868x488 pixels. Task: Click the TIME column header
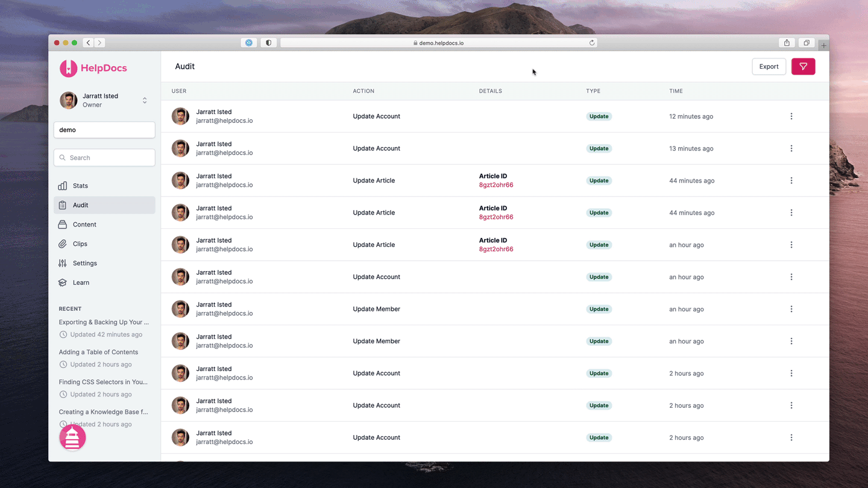[x=676, y=91]
